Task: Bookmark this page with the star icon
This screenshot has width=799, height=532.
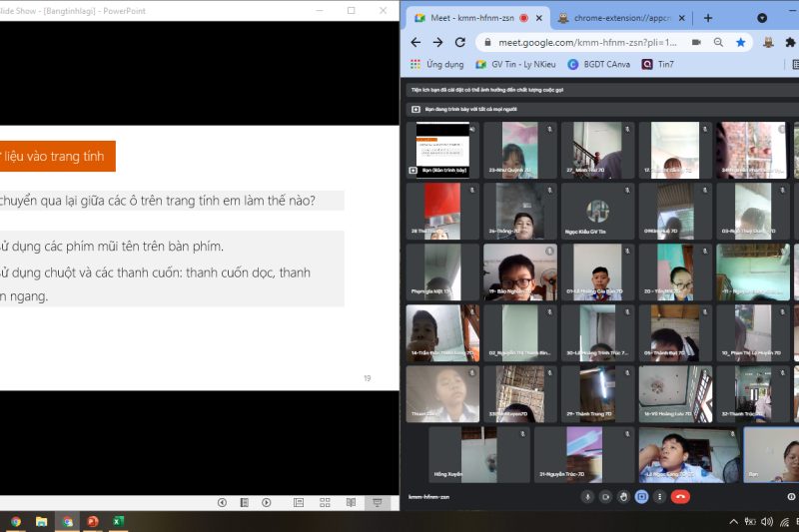Action: click(x=740, y=43)
